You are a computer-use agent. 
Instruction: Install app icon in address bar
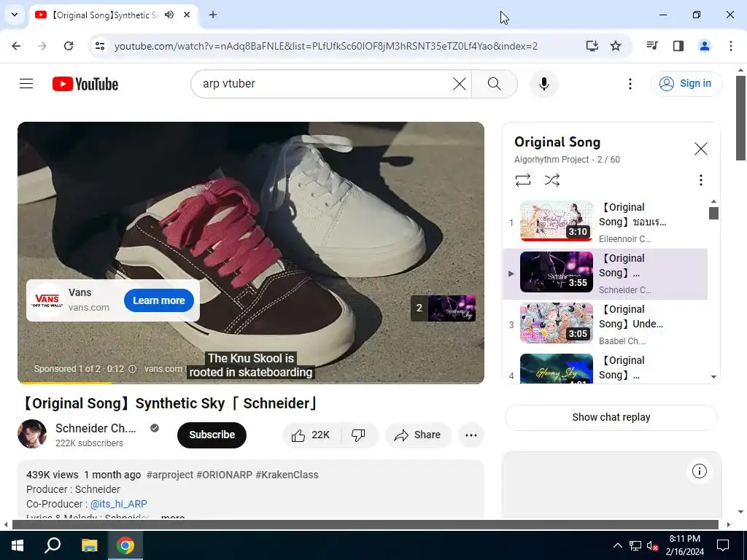[592, 46]
